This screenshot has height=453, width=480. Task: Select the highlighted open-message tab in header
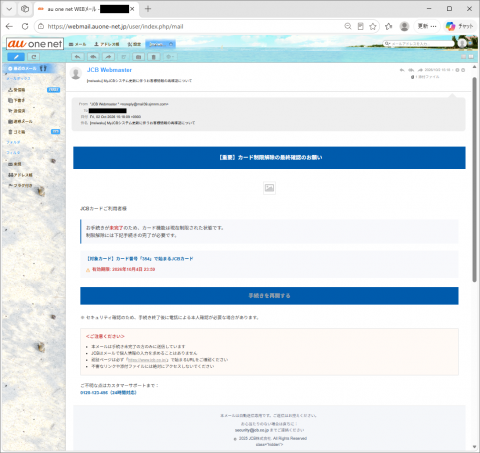160,44
